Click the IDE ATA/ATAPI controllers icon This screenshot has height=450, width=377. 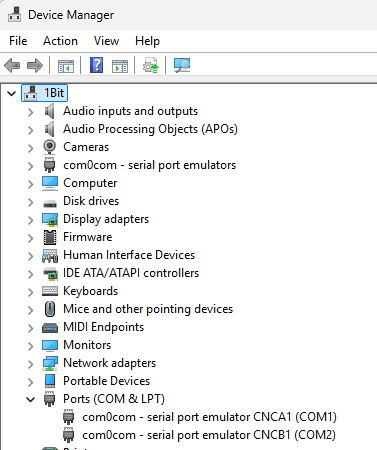click(50, 274)
